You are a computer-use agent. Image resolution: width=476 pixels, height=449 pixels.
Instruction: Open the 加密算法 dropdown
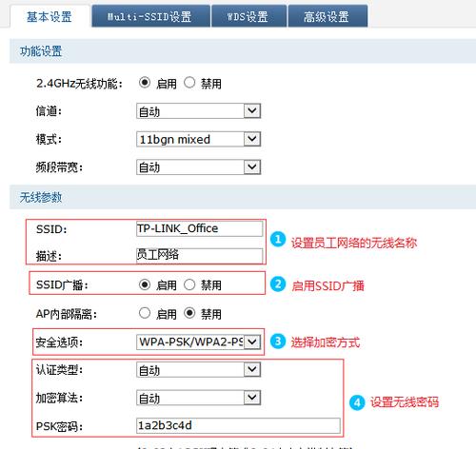199,398
